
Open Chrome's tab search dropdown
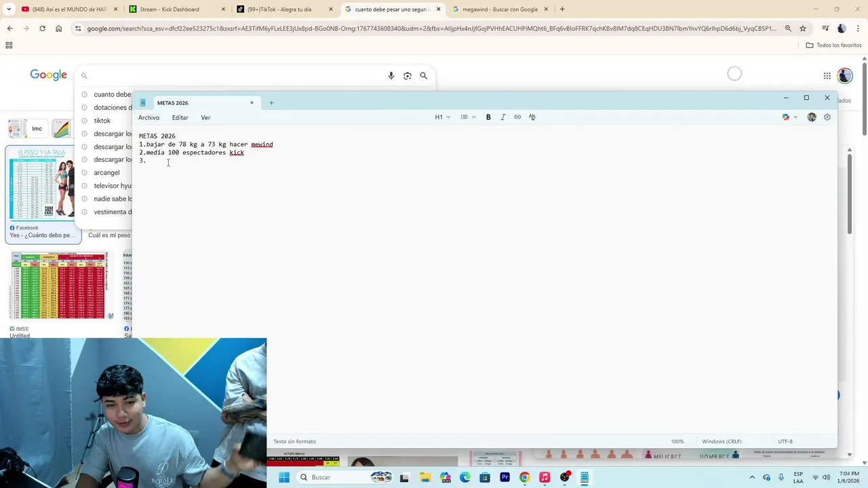click(x=8, y=9)
